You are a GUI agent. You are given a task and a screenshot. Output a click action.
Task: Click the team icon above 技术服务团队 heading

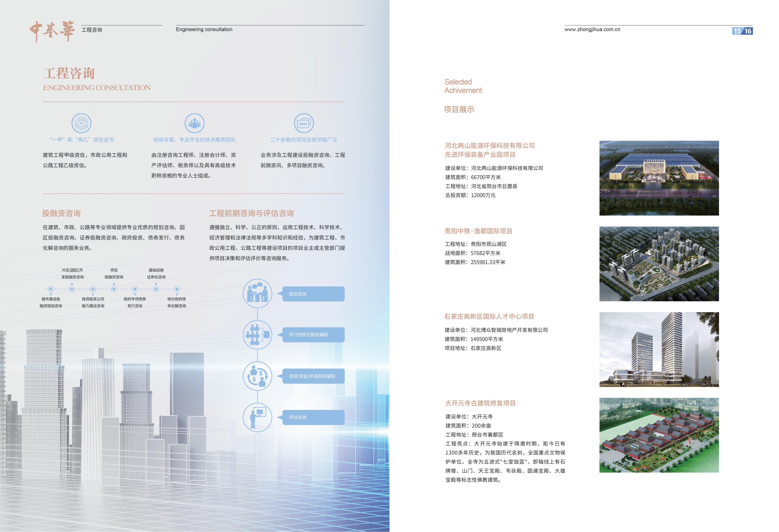coord(195,123)
